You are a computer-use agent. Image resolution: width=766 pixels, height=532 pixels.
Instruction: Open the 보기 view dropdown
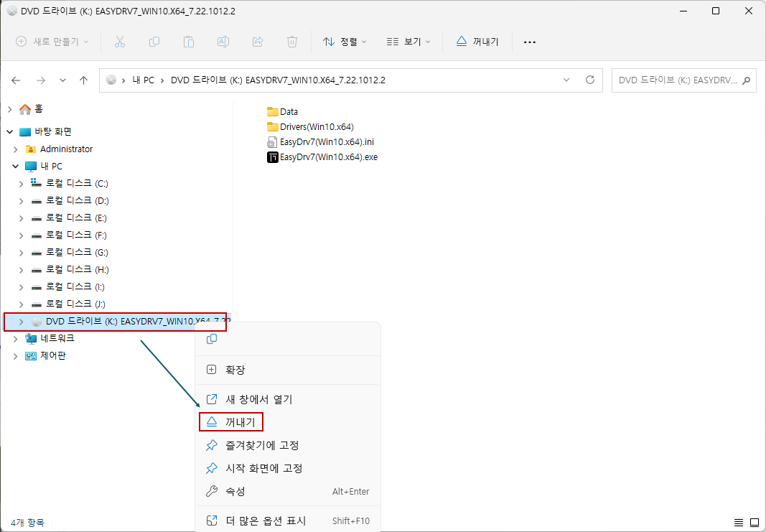tap(408, 42)
